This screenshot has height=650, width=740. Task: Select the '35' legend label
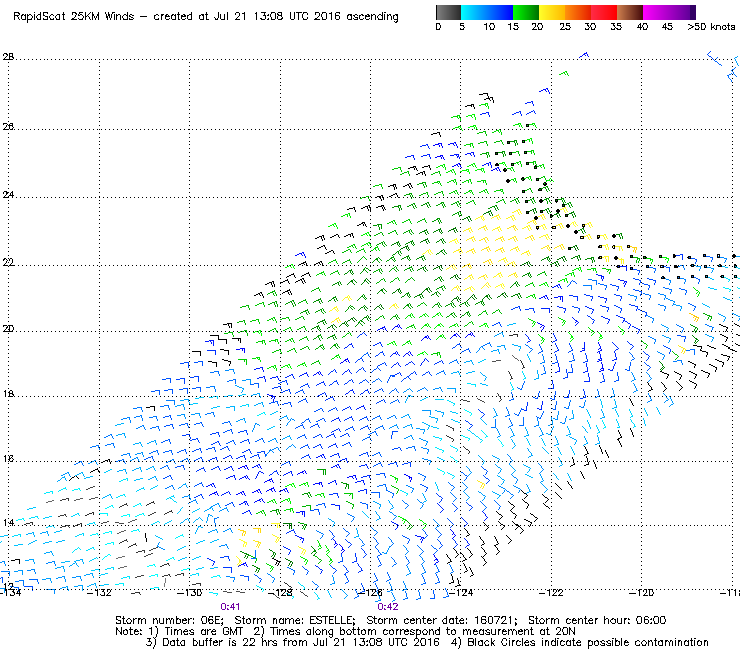616,27
